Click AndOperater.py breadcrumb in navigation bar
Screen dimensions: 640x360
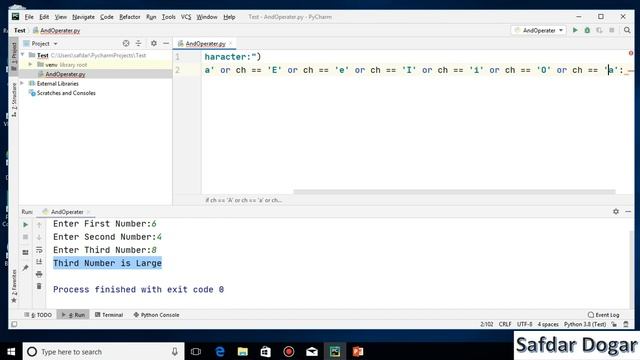pos(56,30)
